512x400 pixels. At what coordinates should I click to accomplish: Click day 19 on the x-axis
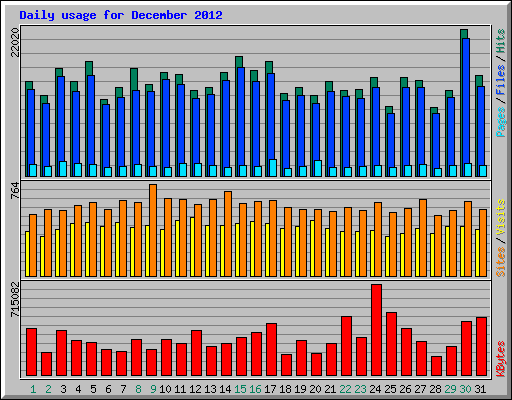pos(300,389)
